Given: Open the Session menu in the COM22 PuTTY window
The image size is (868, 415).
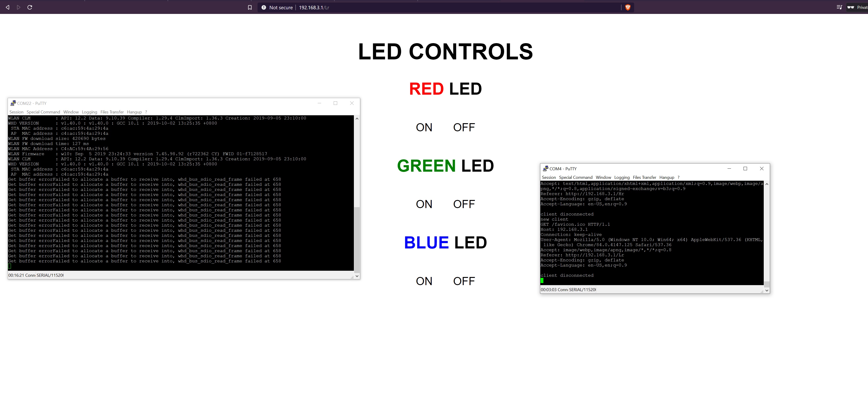Looking at the screenshot, I should pyautogui.click(x=16, y=112).
